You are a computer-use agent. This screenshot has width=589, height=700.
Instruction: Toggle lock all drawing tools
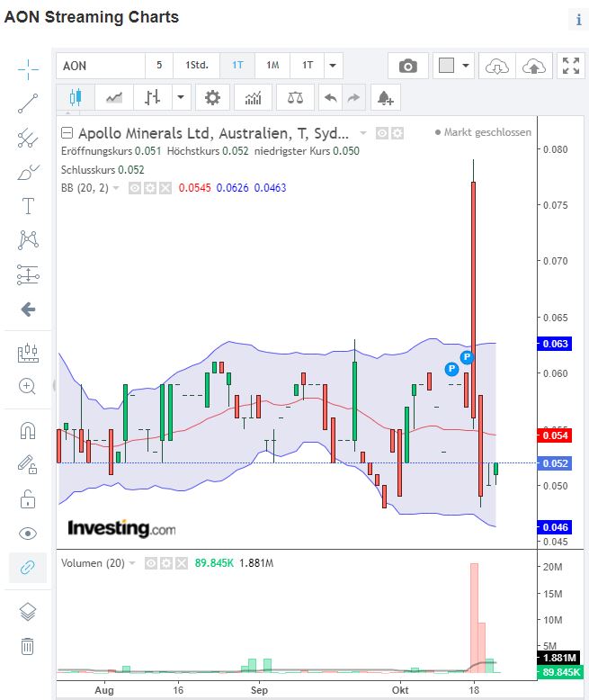click(x=28, y=498)
